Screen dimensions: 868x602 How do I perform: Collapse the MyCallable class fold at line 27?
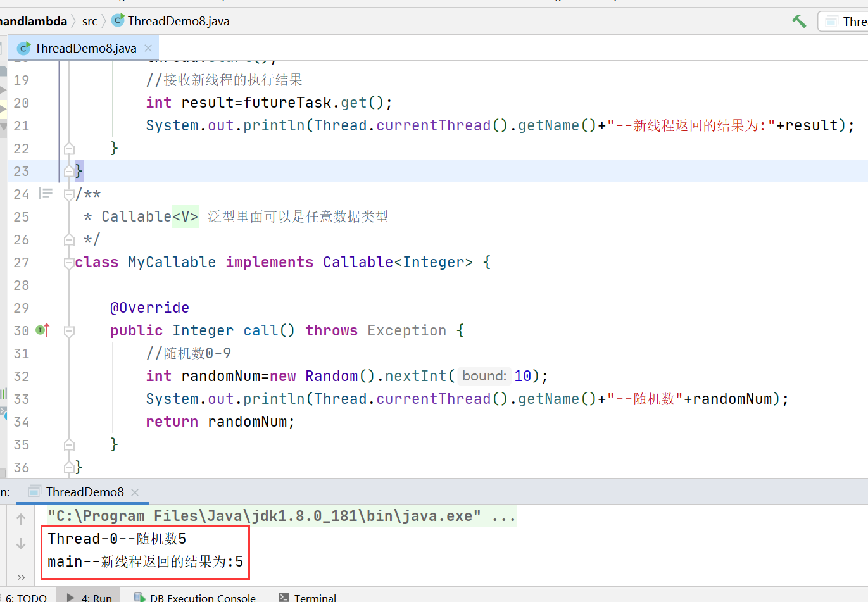(69, 263)
